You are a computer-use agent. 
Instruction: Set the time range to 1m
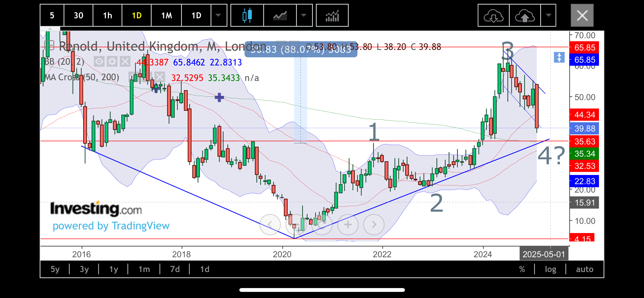144,269
